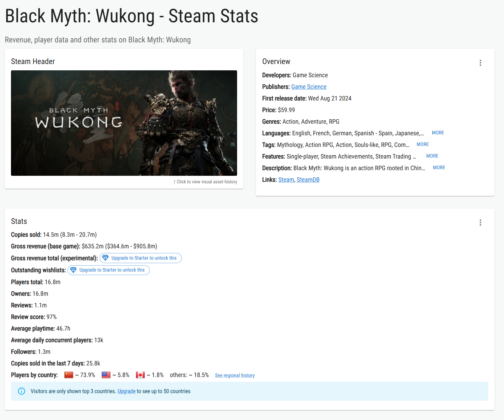Open the Steam store link
This screenshot has height=420, width=504.
pyautogui.click(x=286, y=180)
